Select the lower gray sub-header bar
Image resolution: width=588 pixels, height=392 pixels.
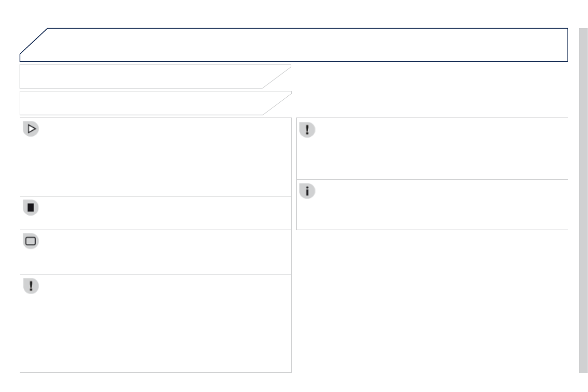coord(143,103)
